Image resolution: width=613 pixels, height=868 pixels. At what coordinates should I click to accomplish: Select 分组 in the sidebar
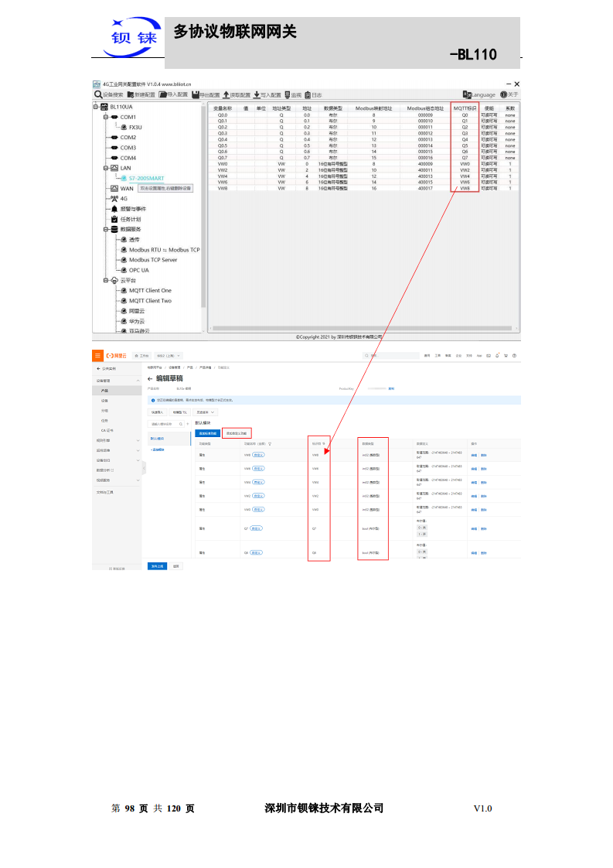pos(104,411)
